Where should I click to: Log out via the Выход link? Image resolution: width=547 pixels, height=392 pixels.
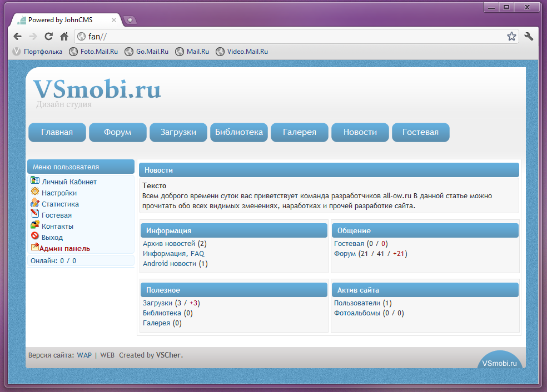coord(52,238)
